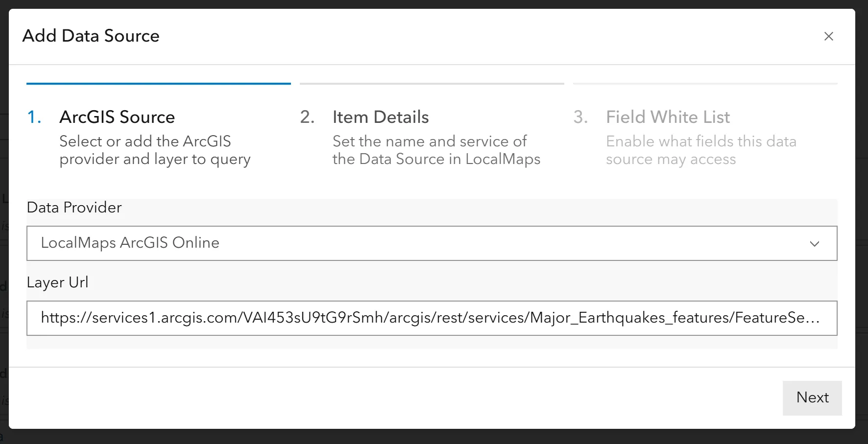Click 'Set the name and service' description
The width and height of the screenshot is (868, 444).
click(436, 150)
